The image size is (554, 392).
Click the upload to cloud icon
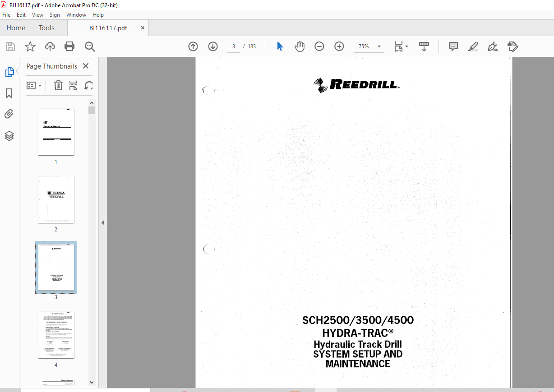pos(50,46)
